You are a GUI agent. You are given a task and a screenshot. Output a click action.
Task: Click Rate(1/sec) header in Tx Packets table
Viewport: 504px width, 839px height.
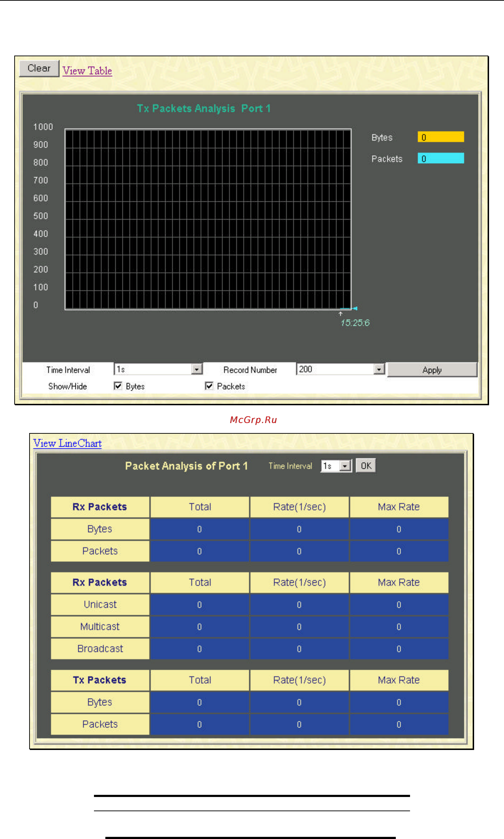(299, 680)
